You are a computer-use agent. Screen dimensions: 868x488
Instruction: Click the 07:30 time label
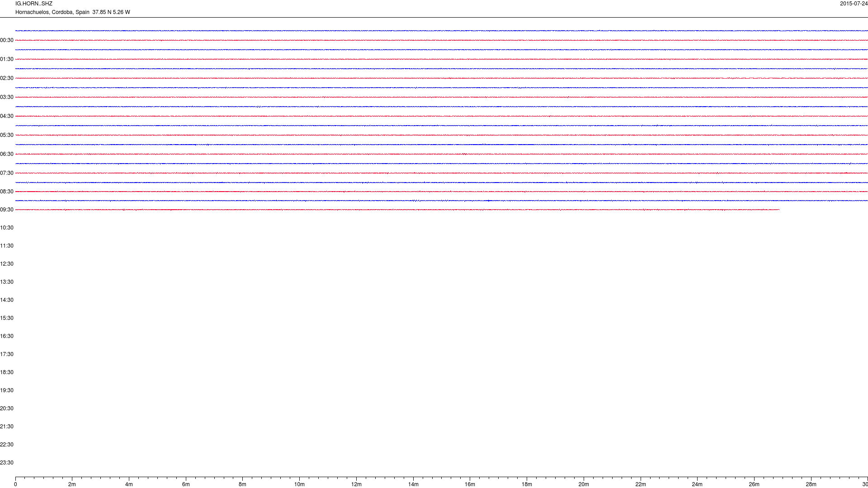point(7,173)
